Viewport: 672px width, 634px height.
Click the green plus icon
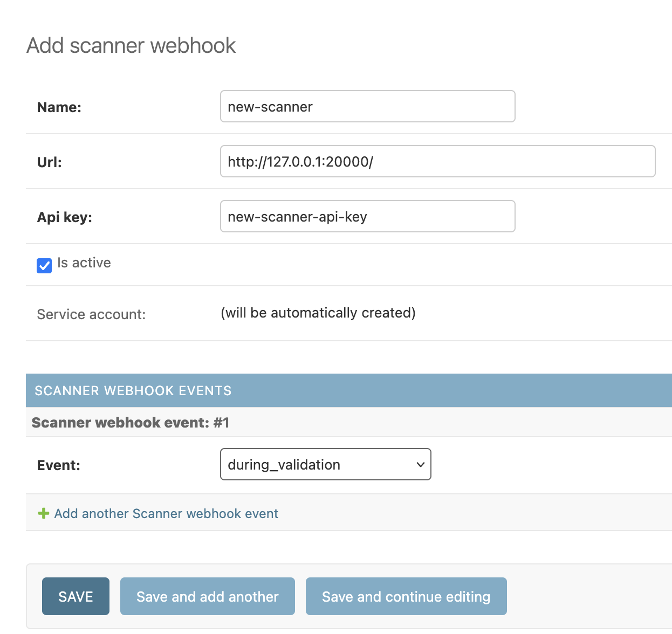click(44, 514)
